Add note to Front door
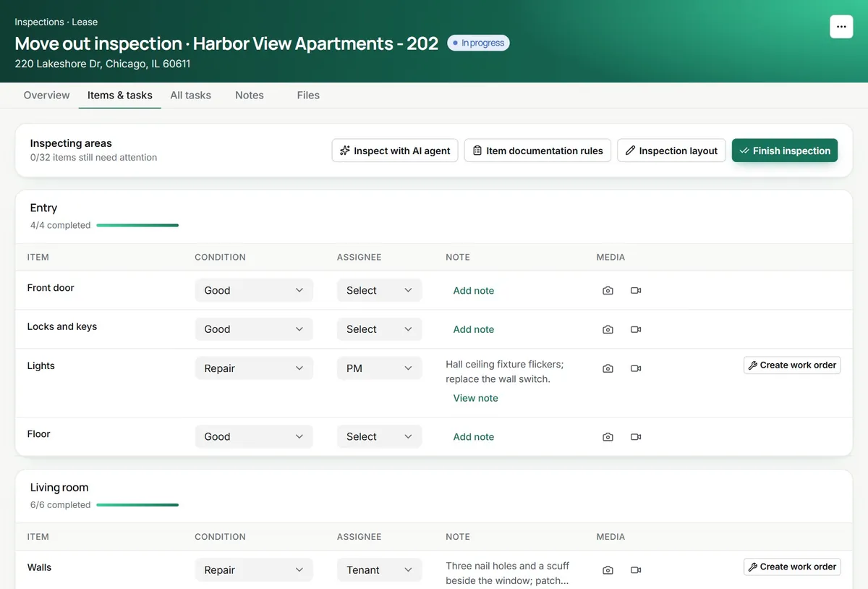 point(474,290)
